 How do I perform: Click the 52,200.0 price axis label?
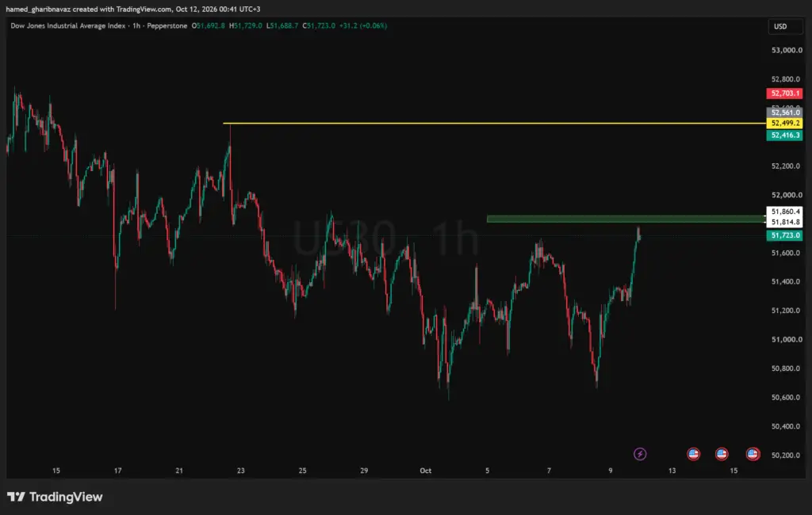787,166
